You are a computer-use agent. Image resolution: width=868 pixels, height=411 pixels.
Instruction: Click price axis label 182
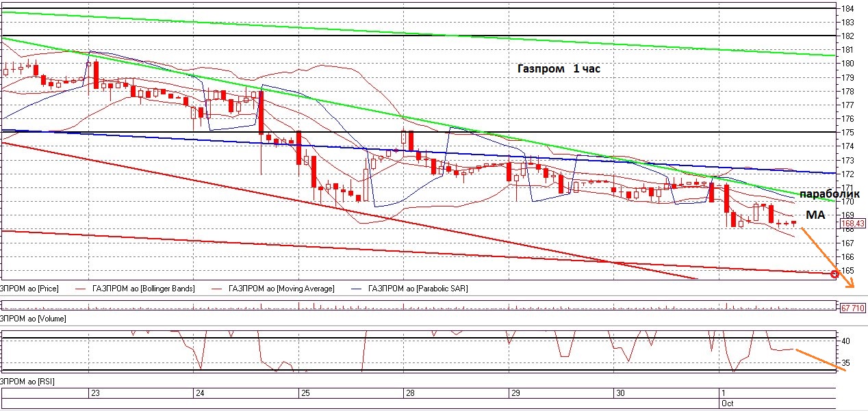847,36
